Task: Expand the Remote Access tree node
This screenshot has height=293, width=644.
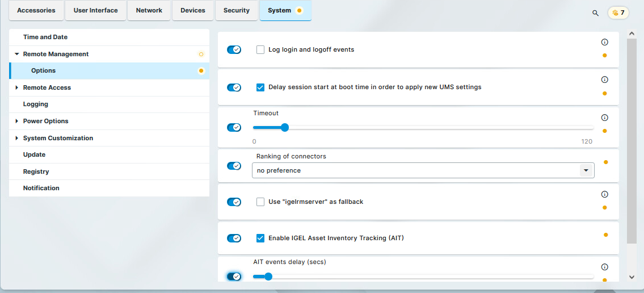Action: point(17,88)
